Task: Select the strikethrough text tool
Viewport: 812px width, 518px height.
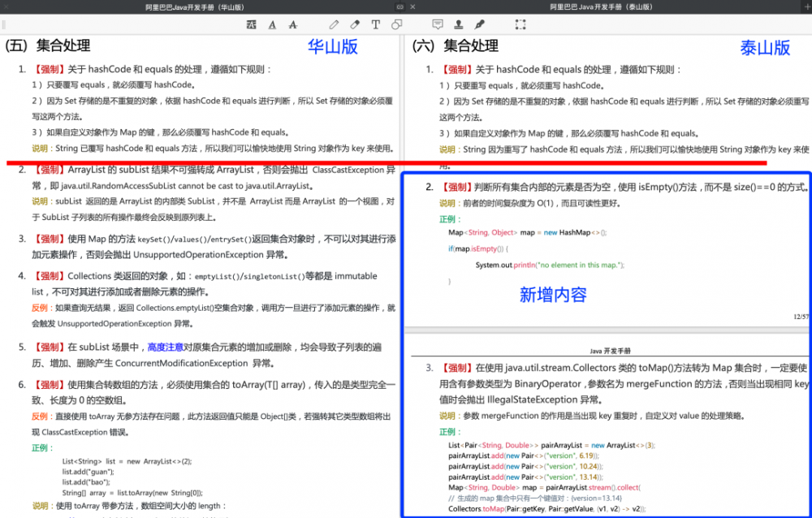Action: pyautogui.click(x=293, y=24)
